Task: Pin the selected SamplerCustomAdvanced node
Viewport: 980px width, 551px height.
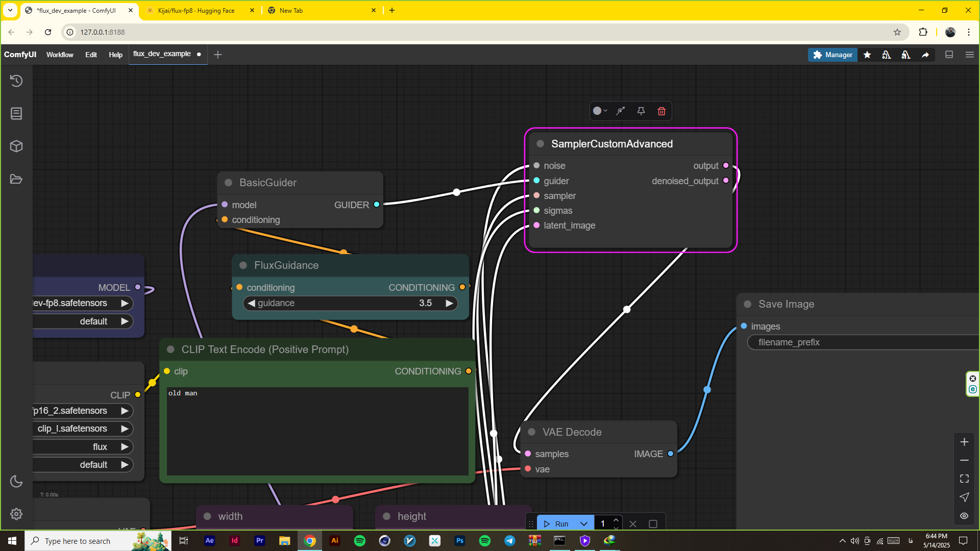Action: click(x=641, y=111)
